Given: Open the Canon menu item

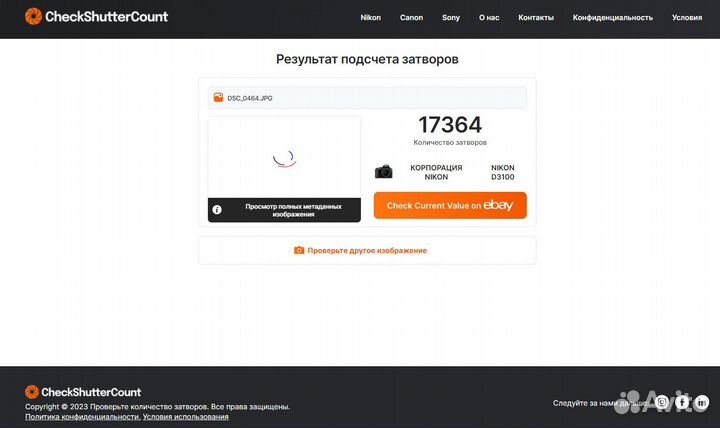Looking at the screenshot, I should [x=411, y=18].
